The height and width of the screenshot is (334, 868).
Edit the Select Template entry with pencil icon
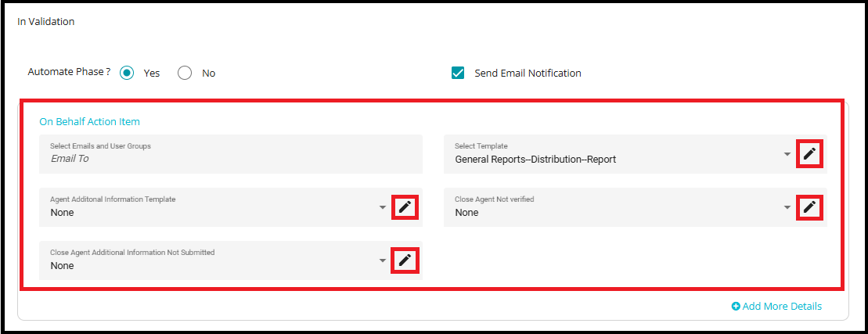point(809,154)
